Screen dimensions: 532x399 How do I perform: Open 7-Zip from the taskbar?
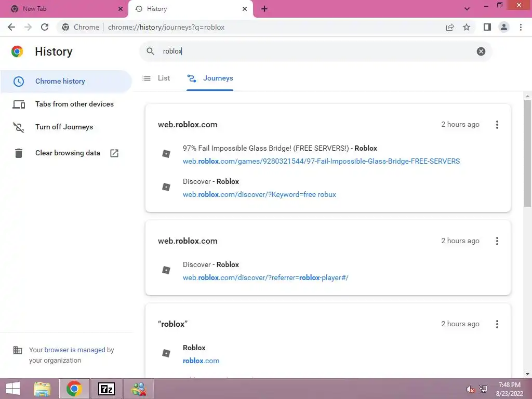[106, 389]
